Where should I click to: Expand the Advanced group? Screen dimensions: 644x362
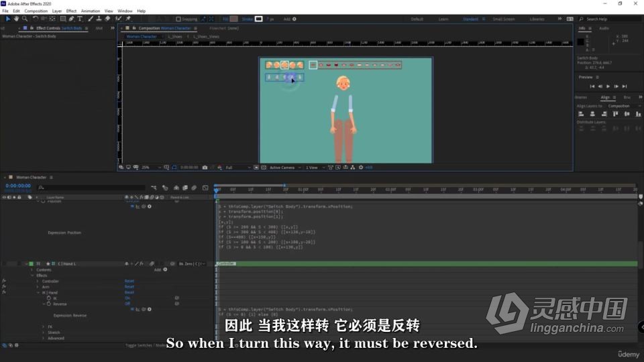44,338
